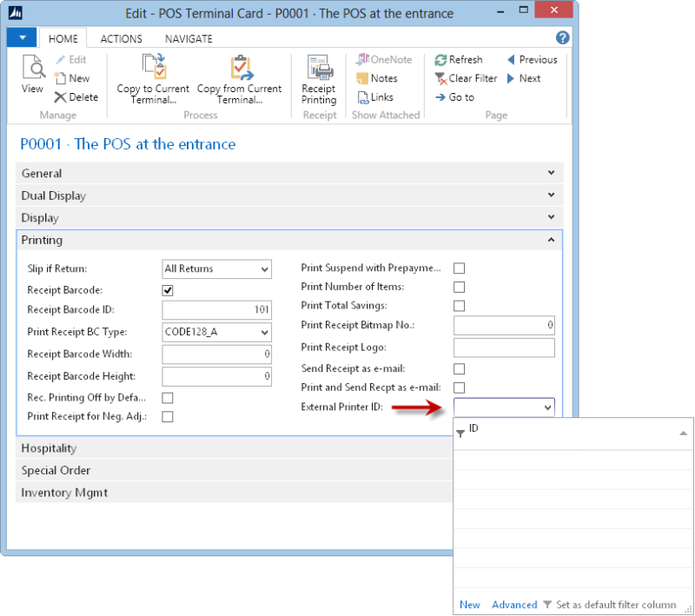Click the Refresh icon in Page group
The width and height of the screenshot is (695, 616).
pos(441,60)
